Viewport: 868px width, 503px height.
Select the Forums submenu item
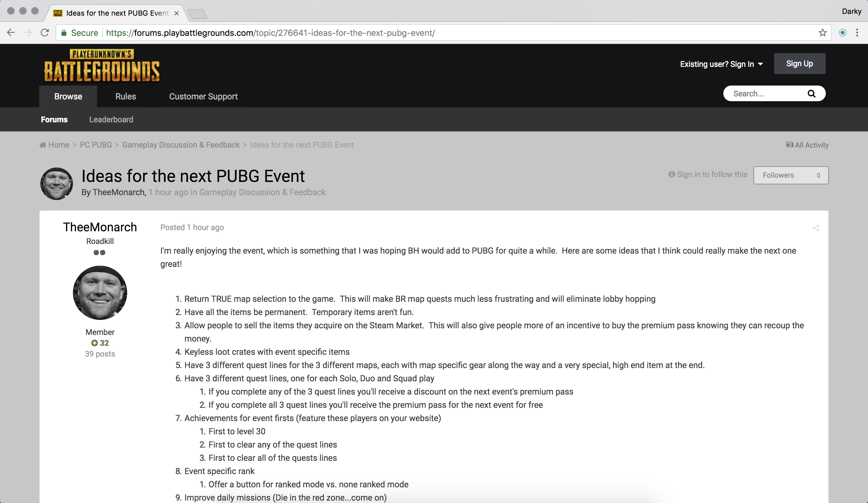[x=54, y=120]
